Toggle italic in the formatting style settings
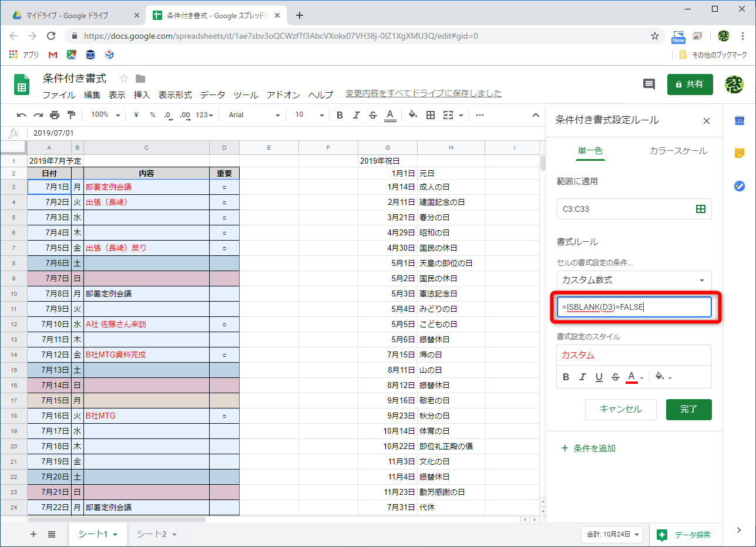This screenshot has width=756, height=547. (583, 377)
